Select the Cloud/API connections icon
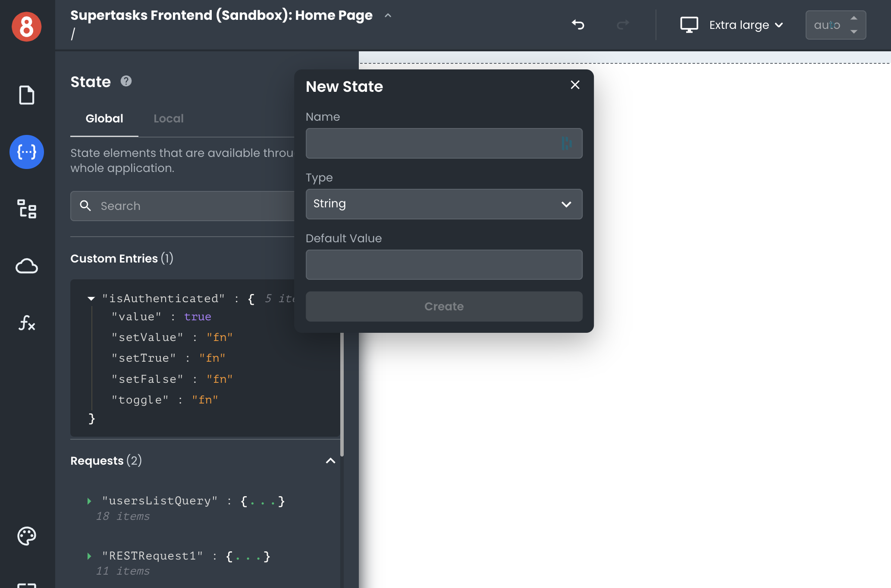The height and width of the screenshot is (588, 891). (27, 266)
